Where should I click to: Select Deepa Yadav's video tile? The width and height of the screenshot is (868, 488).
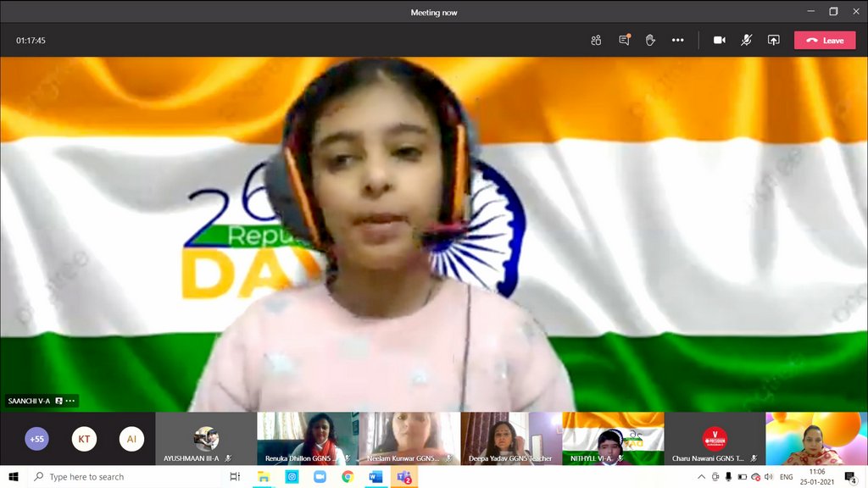[511, 438]
